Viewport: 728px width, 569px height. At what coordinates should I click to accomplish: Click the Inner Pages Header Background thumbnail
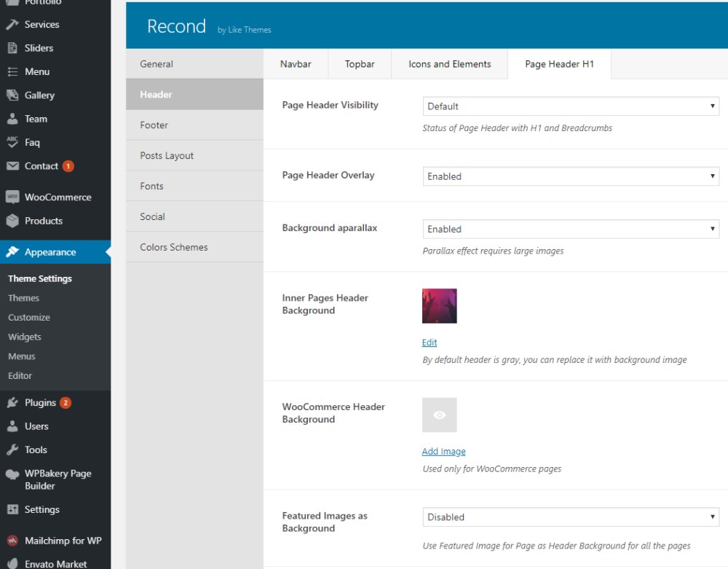click(439, 306)
